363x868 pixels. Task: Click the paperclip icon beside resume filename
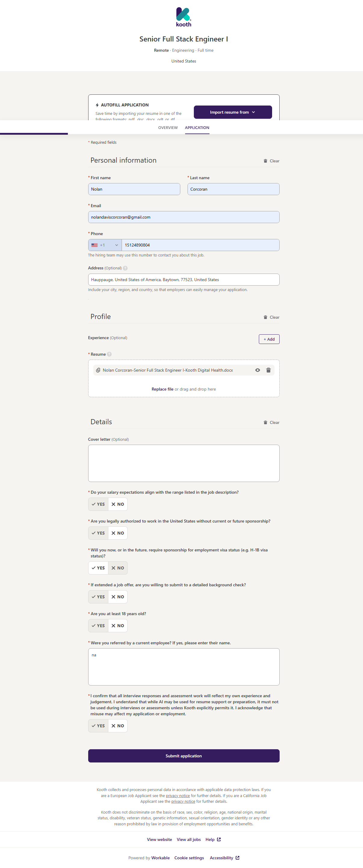[98, 370]
